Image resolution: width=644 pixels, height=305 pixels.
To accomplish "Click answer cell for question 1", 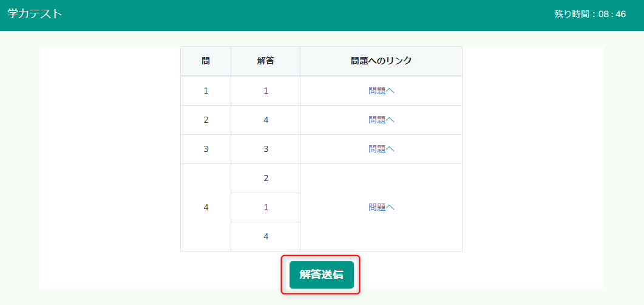I will (266, 91).
